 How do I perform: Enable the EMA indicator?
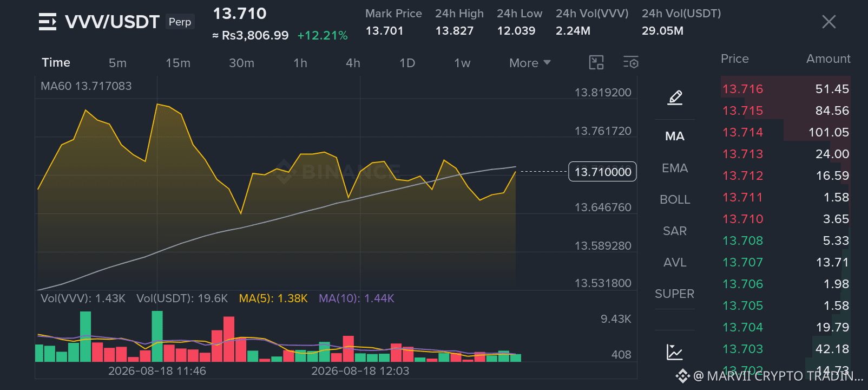tap(675, 168)
